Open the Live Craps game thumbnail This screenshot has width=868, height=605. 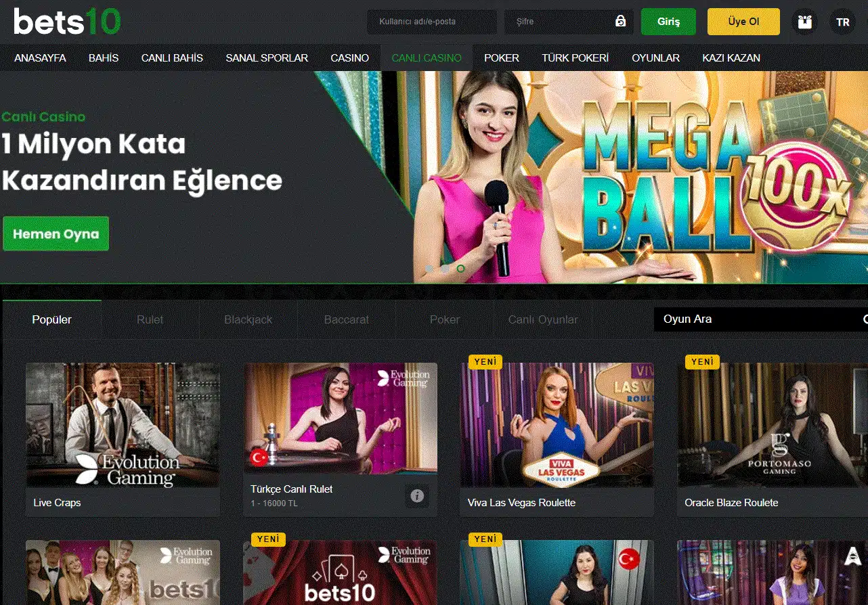[x=123, y=425]
